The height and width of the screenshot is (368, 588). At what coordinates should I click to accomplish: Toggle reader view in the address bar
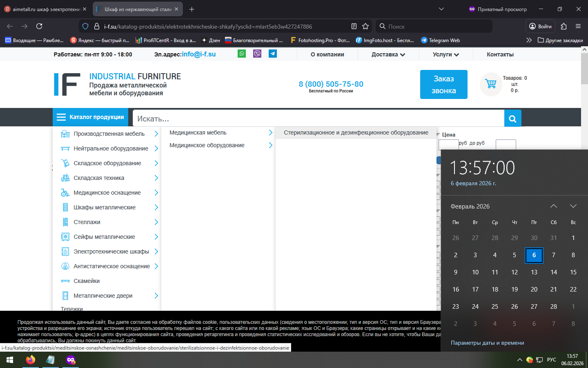pos(354,26)
